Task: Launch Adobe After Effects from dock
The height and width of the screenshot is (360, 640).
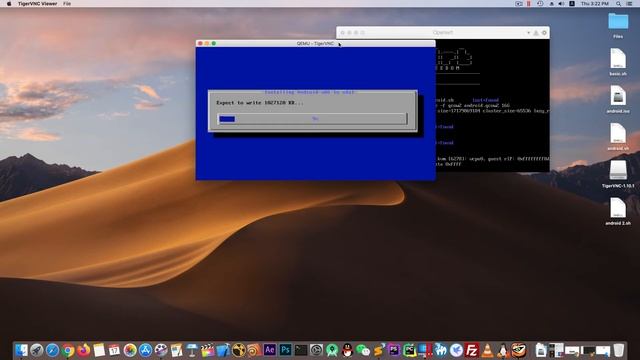Action: click(269, 350)
